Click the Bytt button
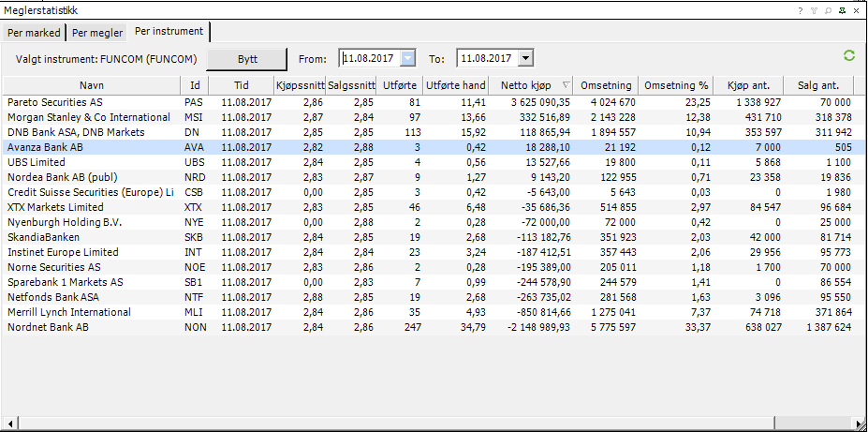The width and height of the screenshot is (868, 432). point(247,59)
